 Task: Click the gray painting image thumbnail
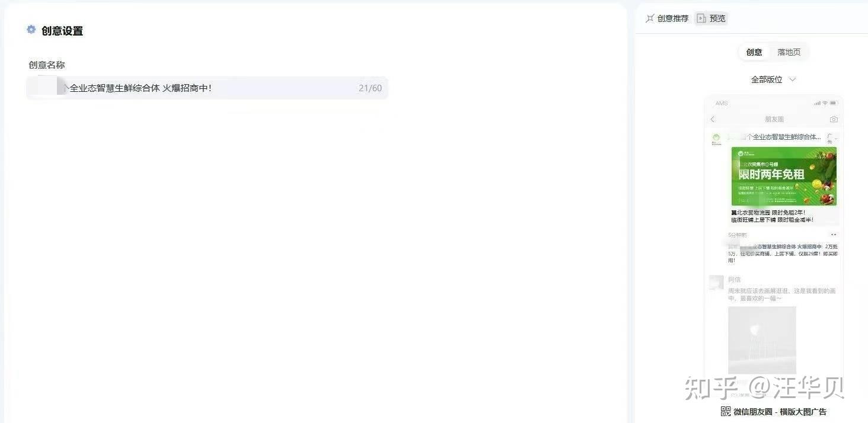click(762, 340)
